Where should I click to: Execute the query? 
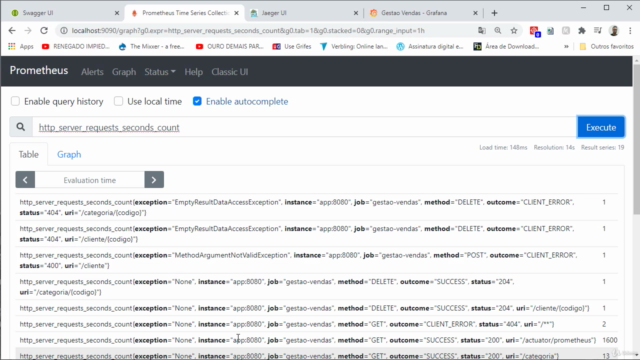[x=601, y=127]
